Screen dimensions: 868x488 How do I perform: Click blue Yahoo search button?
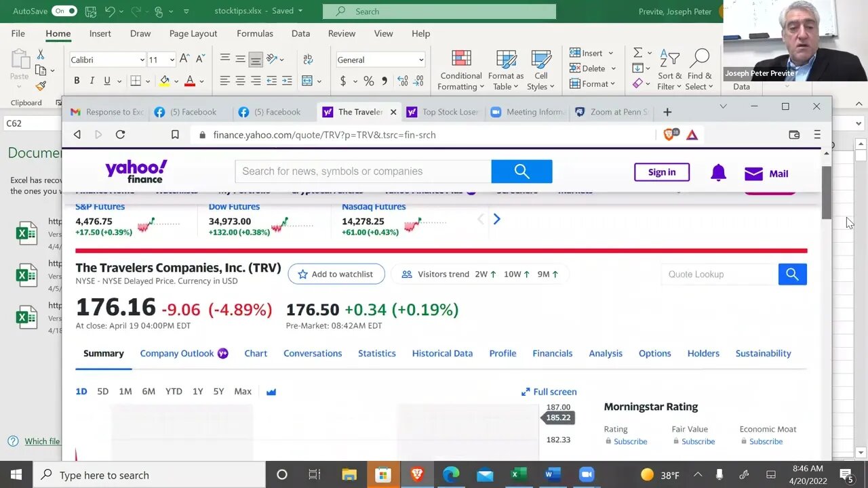click(521, 171)
